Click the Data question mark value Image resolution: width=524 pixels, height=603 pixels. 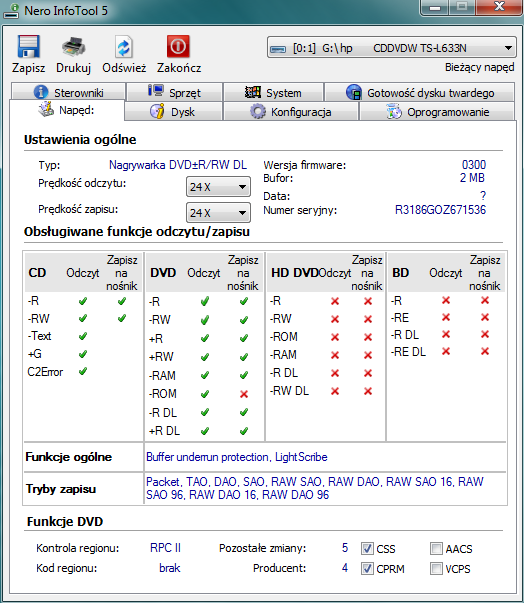tap(483, 196)
